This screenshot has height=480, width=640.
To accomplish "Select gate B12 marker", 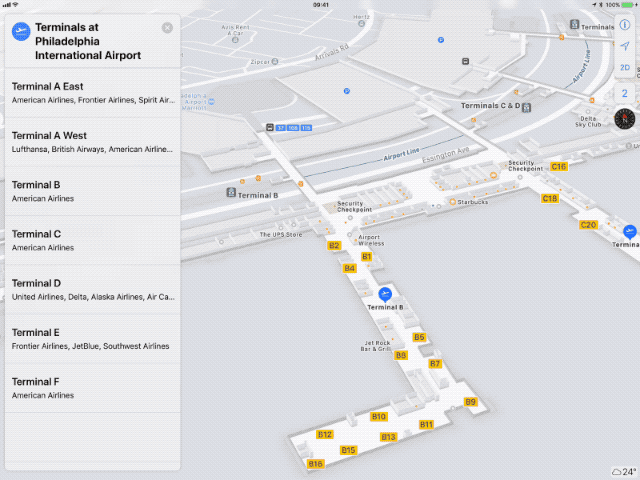I will (325, 434).
